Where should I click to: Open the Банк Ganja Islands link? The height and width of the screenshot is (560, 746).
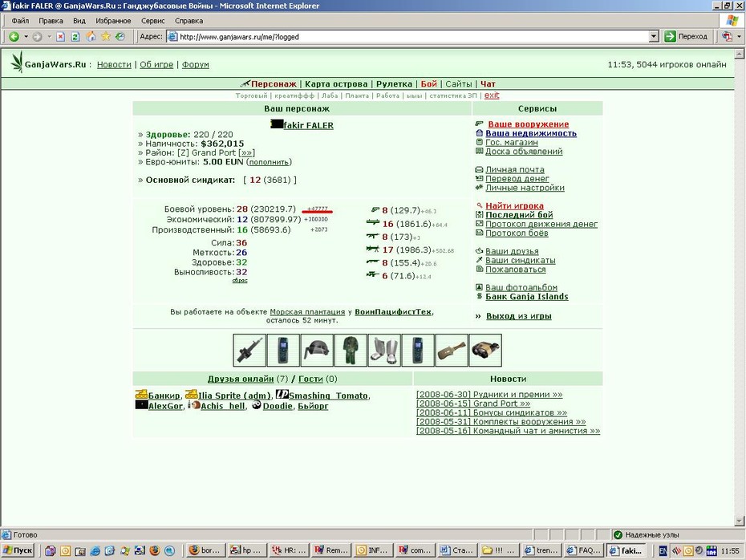527,297
